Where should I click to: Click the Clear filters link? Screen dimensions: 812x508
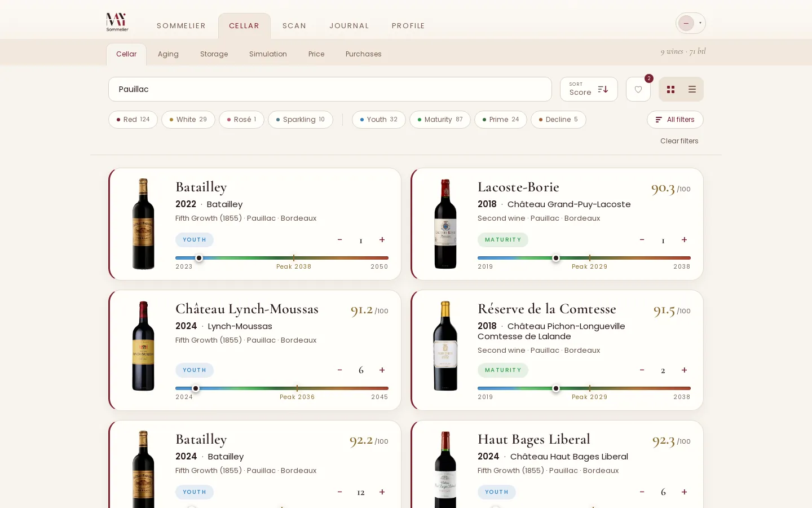679,141
